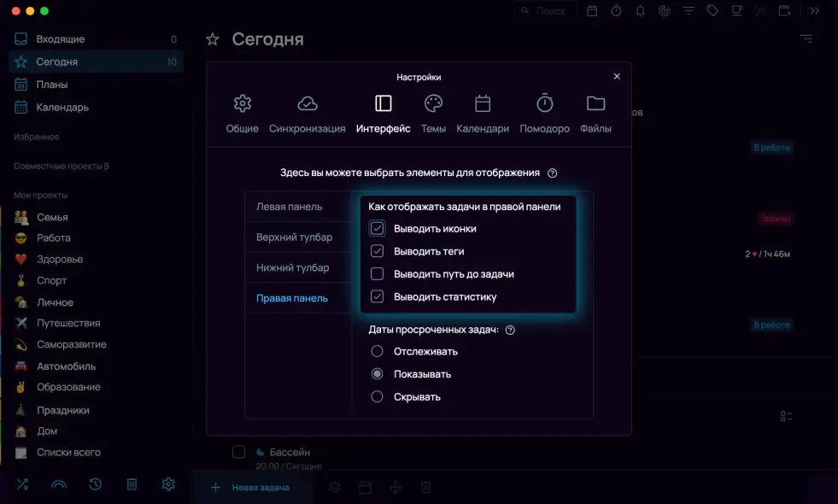Expand hidden toolbar items with double chevron
The image size is (838, 504).
click(x=814, y=11)
